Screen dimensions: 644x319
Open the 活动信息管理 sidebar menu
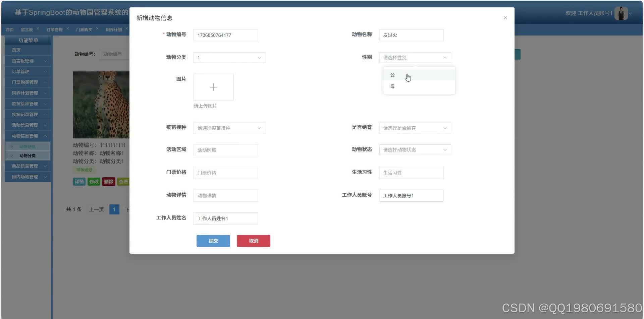pos(25,125)
